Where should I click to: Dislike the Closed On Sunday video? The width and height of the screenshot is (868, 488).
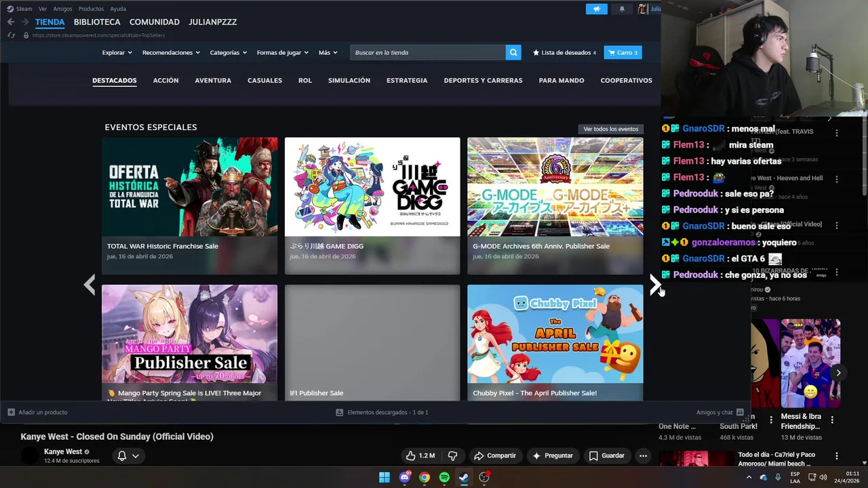coord(452,455)
